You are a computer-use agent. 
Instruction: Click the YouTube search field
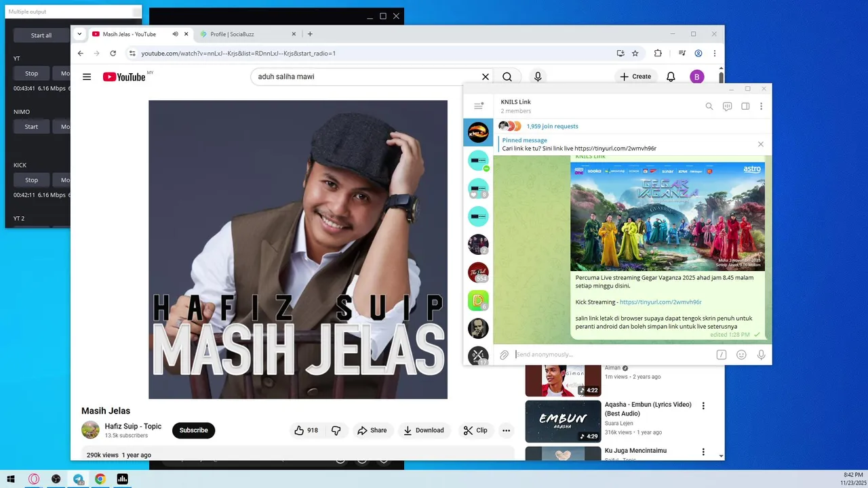point(366,77)
